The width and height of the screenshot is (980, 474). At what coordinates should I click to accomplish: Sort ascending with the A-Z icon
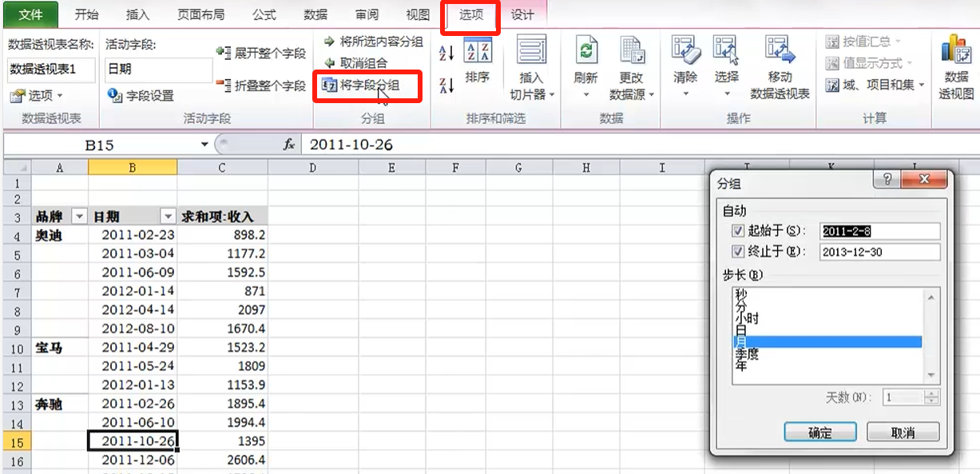446,54
